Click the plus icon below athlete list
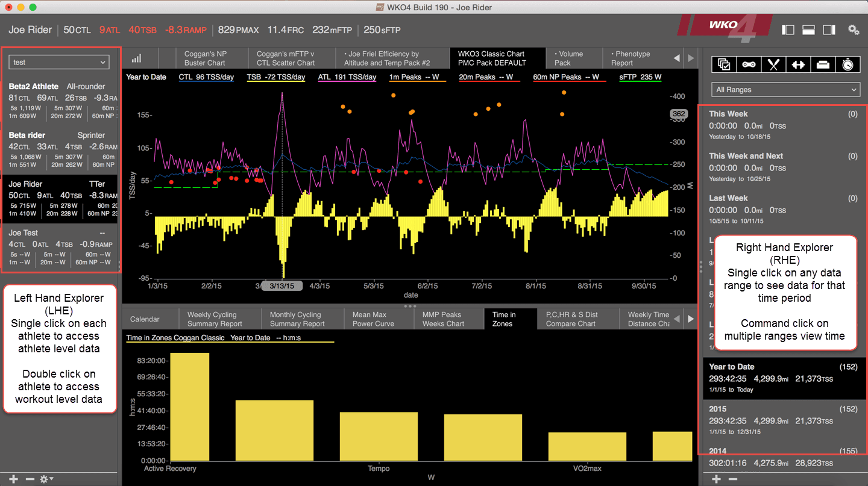 [x=13, y=479]
